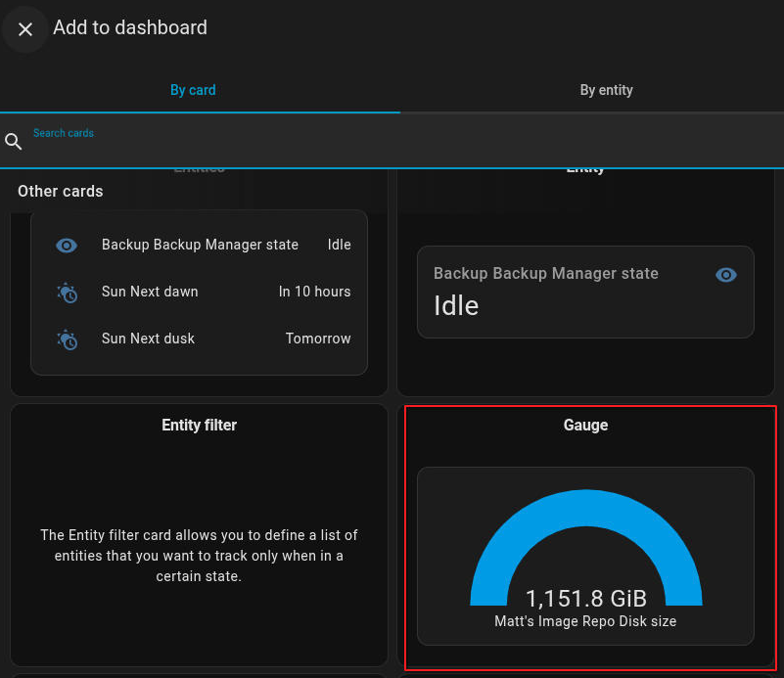
Task: Click the search magnifier icon
Action: pyautogui.click(x=14, y=142)
